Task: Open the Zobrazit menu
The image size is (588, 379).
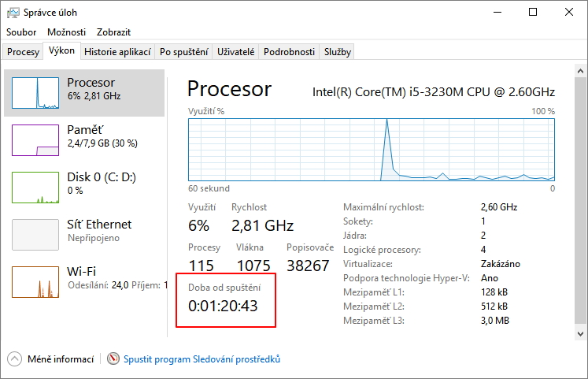Action: point(113,32)
